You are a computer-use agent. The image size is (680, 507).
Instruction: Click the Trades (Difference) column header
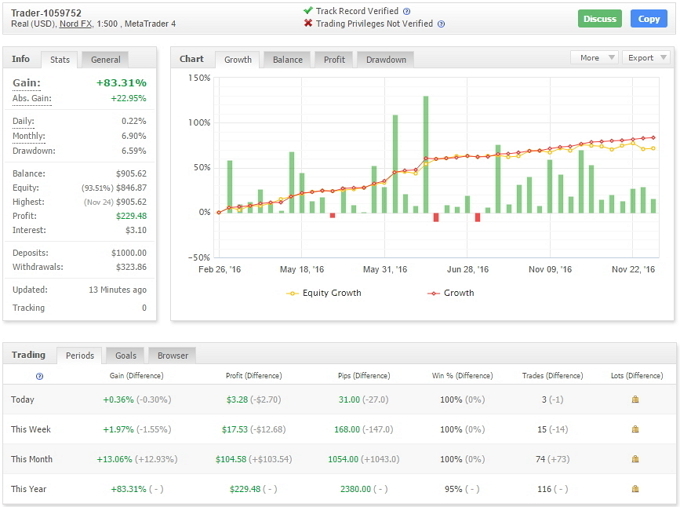coord(552,376)
